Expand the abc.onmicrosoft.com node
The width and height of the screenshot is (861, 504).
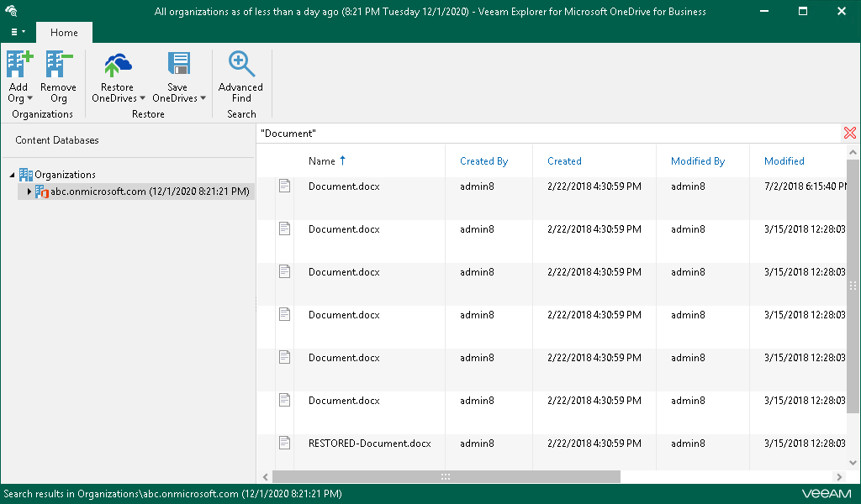click(x=29, y=192)
